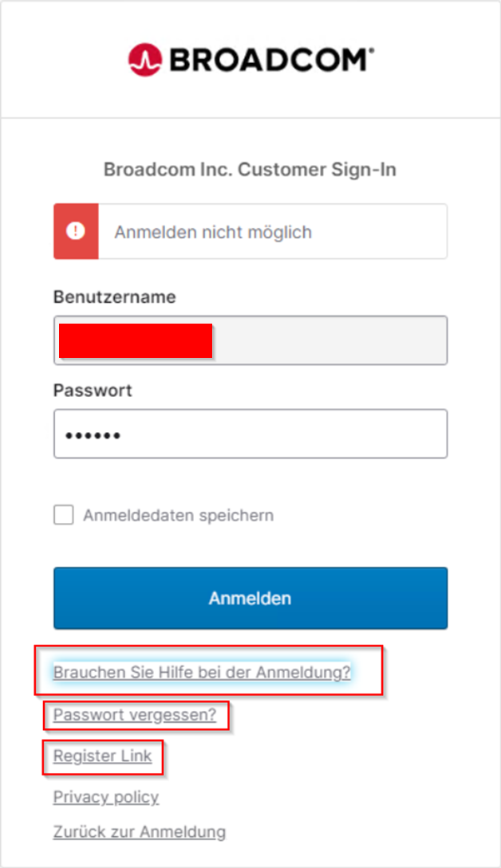Click the masked password dots

(93, 436)
